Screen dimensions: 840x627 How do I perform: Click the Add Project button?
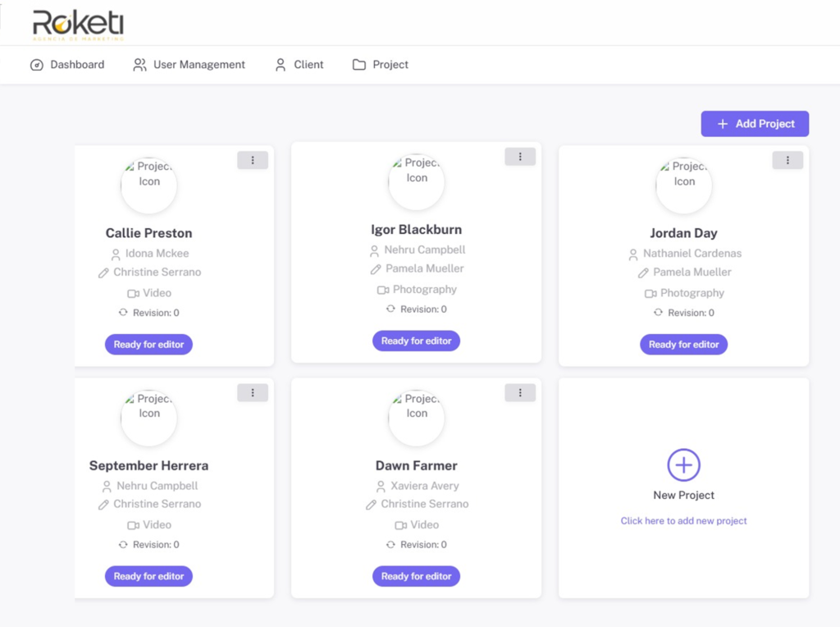[x=755, y=124]
